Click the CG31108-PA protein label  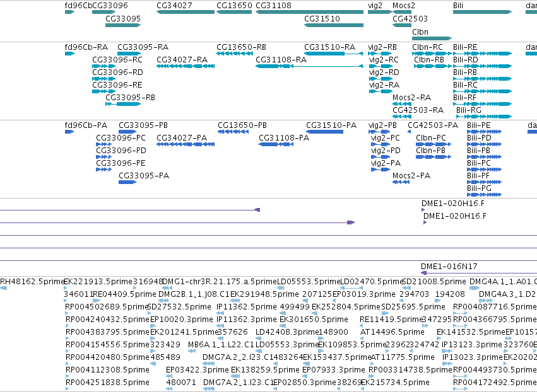point(284,138)
